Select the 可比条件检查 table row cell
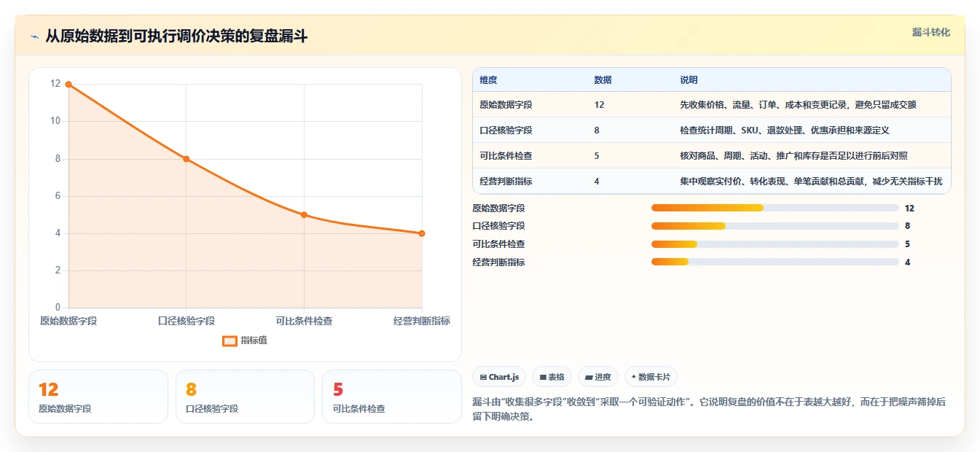Screen dimensions: 980x452 pos(506,156)
